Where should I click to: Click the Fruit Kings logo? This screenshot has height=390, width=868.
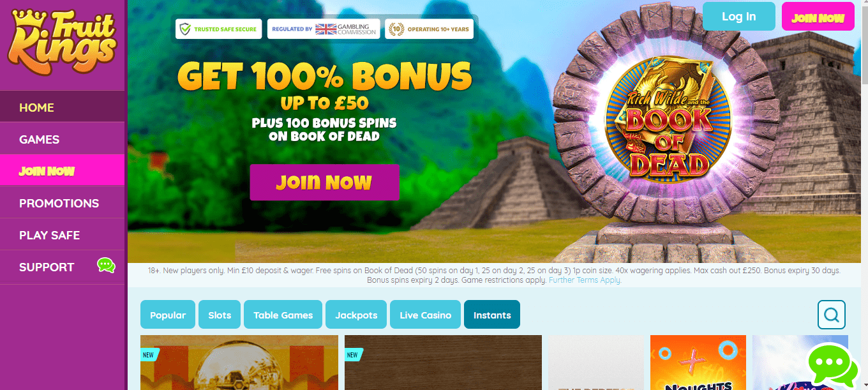(63, 40)
